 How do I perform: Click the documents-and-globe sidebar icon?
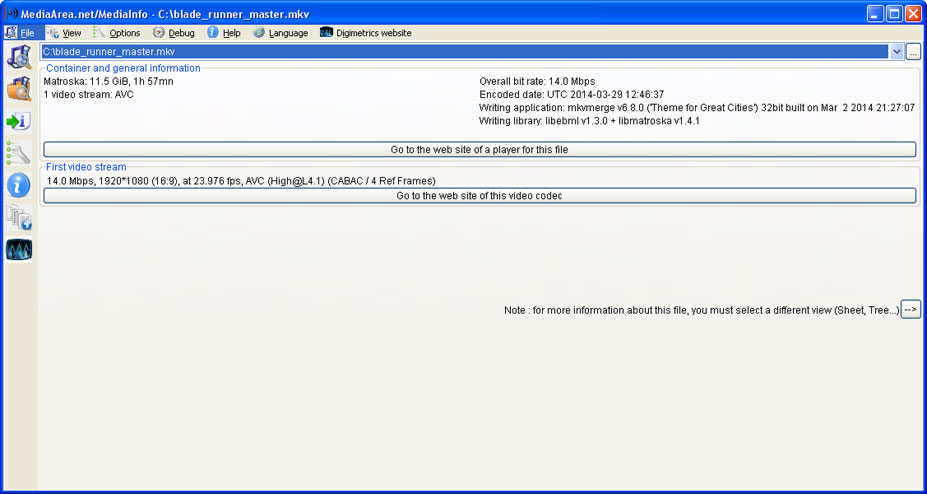pyautogui.click(x=19, y=217)
